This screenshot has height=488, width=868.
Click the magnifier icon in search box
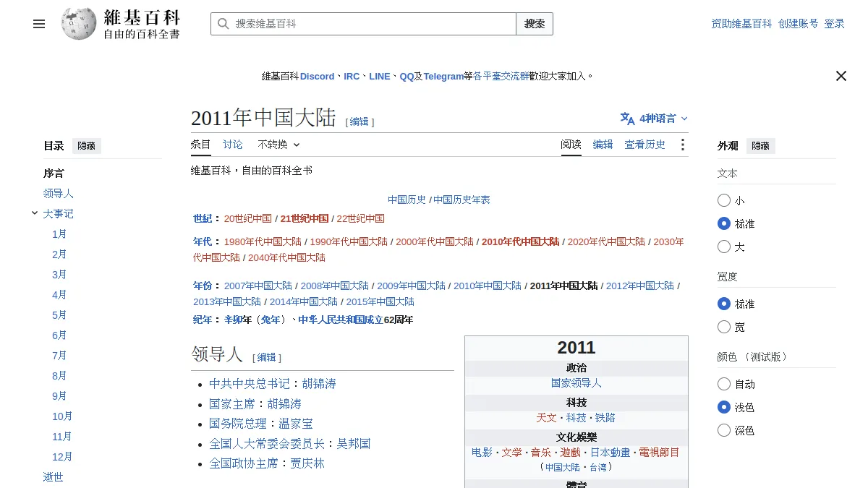tap(223, 24)
